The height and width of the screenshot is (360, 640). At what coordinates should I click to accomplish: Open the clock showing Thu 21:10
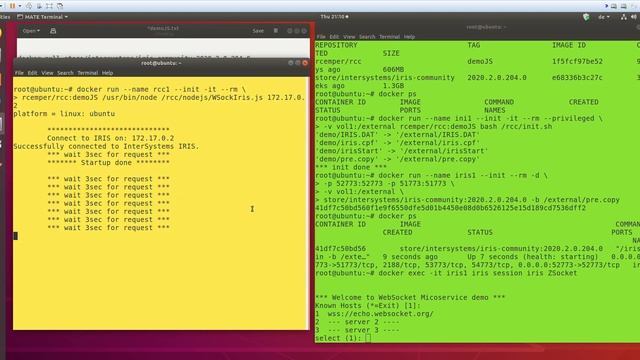(334, 17)
